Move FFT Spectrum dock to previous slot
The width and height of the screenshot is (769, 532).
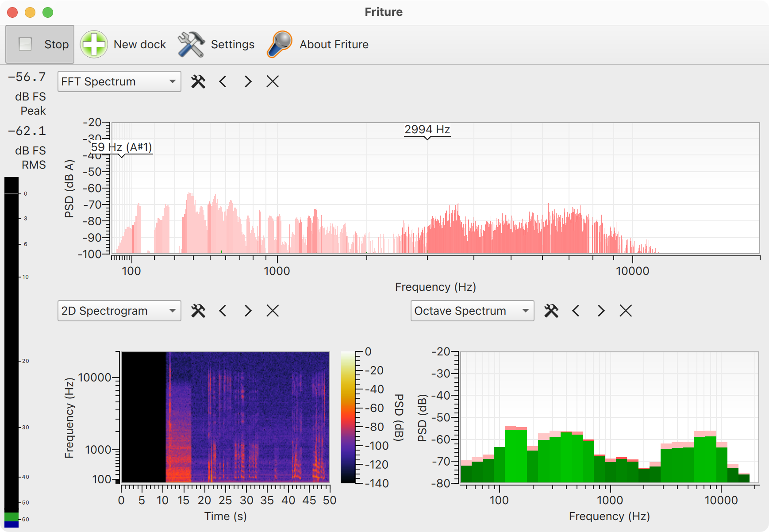click(223, 81)
